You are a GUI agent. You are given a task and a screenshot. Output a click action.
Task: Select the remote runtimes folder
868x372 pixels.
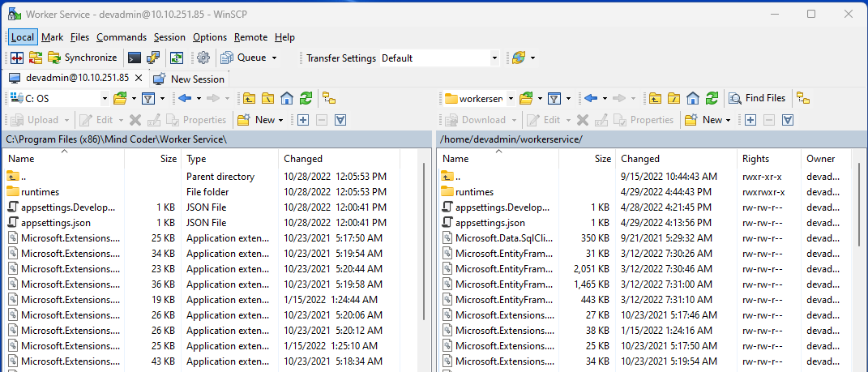tap(474, 192)
